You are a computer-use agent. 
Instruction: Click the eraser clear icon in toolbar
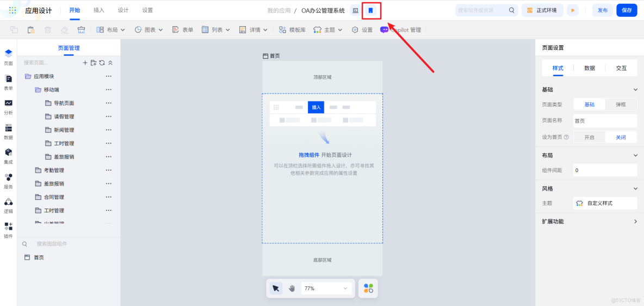64,29
